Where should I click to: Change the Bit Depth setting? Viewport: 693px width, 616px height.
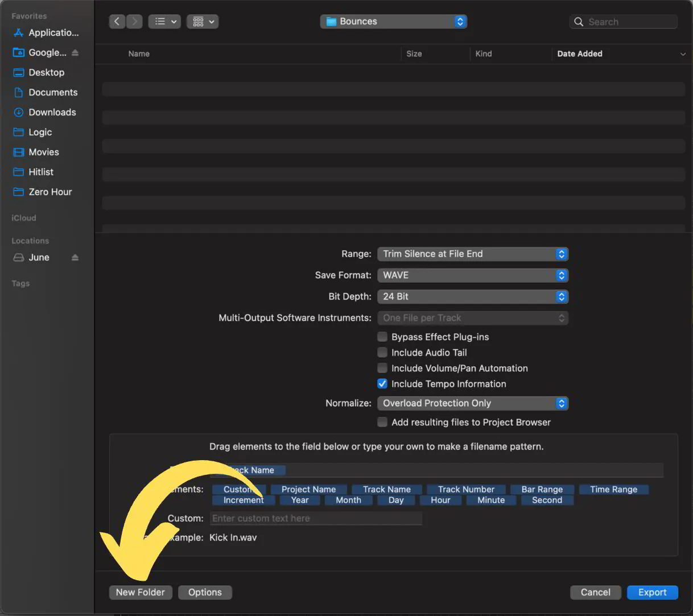click(473, 296)
